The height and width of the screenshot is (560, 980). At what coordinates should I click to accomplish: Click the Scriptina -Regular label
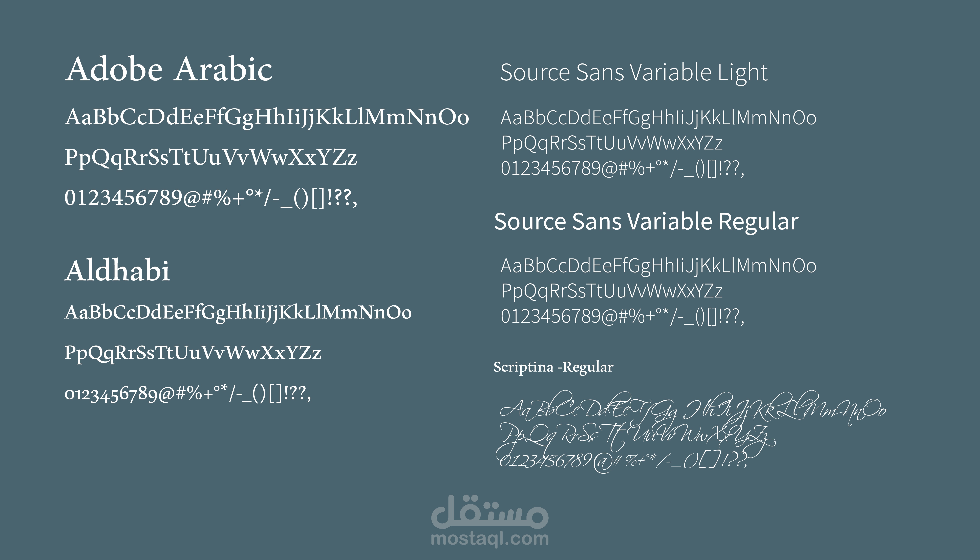(x=553, y=367)
